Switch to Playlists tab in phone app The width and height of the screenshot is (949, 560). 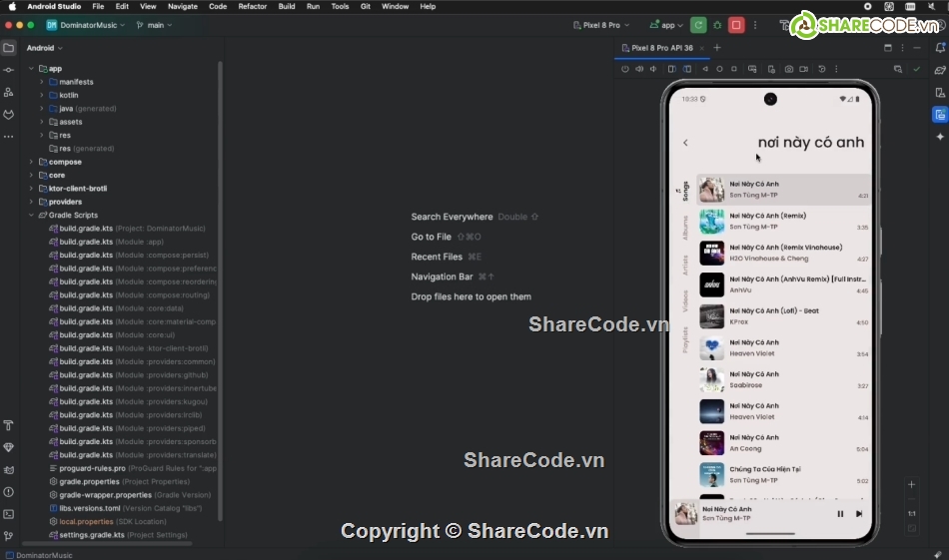click(685, 339)
